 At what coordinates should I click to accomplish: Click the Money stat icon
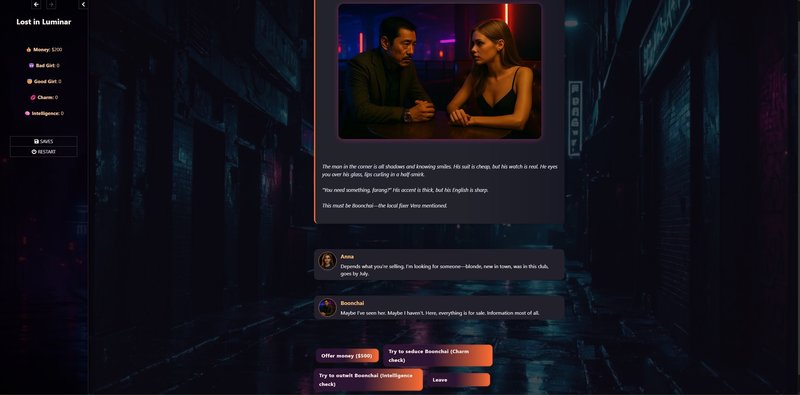click(x=29, y=50)
